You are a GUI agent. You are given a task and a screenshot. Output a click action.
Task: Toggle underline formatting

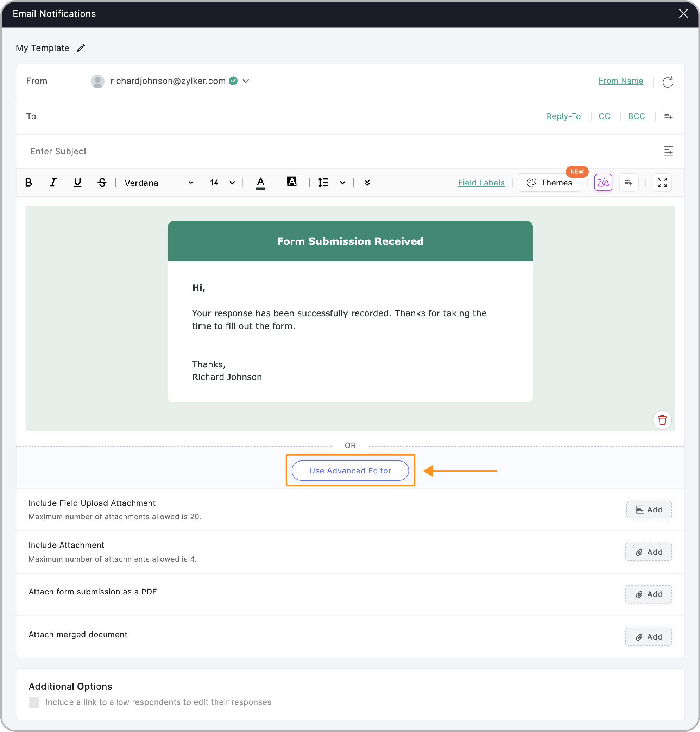pyautogui.click(x=77, y=183)
